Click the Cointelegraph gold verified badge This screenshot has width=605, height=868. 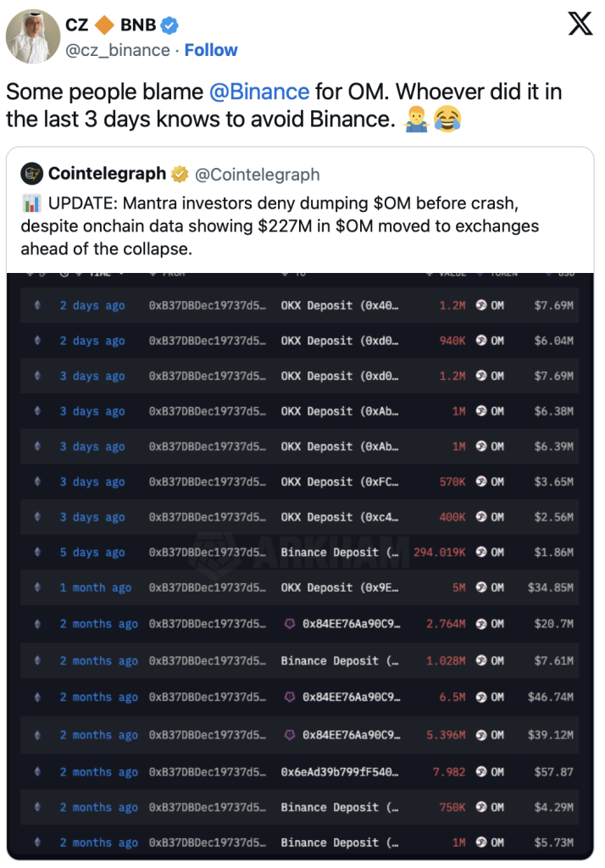coord(180,174)
